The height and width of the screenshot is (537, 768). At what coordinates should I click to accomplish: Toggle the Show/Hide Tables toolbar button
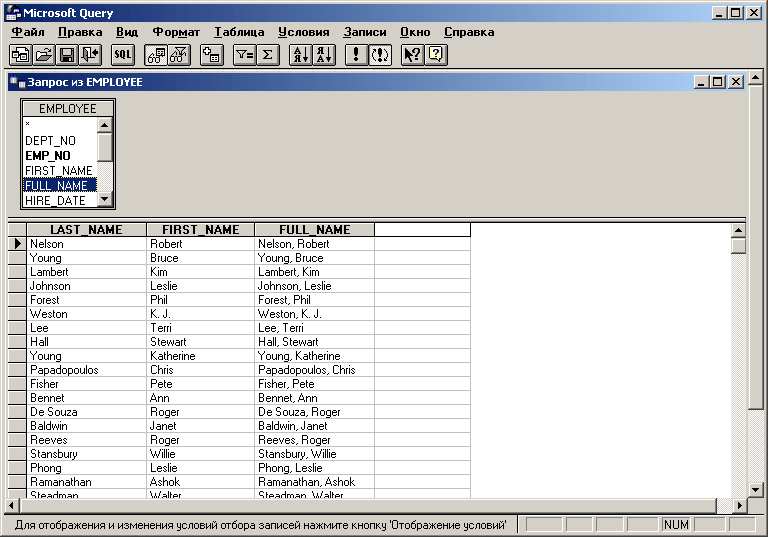[x=156, y=55]
